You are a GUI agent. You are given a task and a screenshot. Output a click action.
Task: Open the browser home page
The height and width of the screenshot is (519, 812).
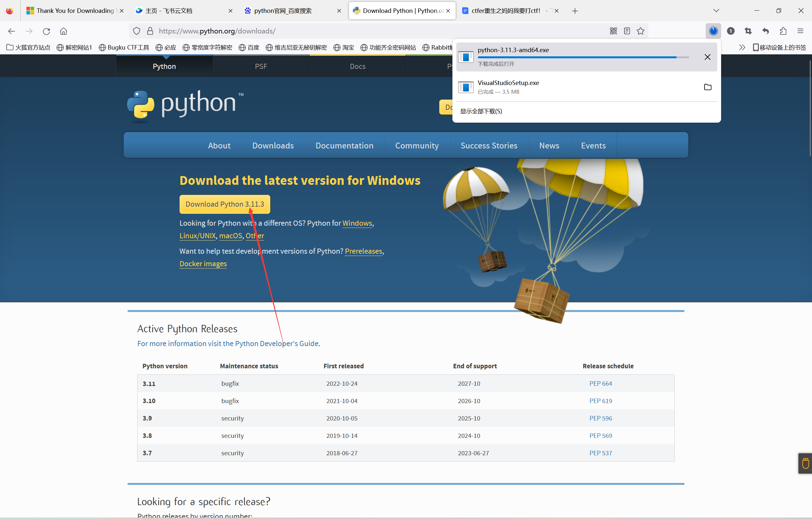[x=63, y=31]
